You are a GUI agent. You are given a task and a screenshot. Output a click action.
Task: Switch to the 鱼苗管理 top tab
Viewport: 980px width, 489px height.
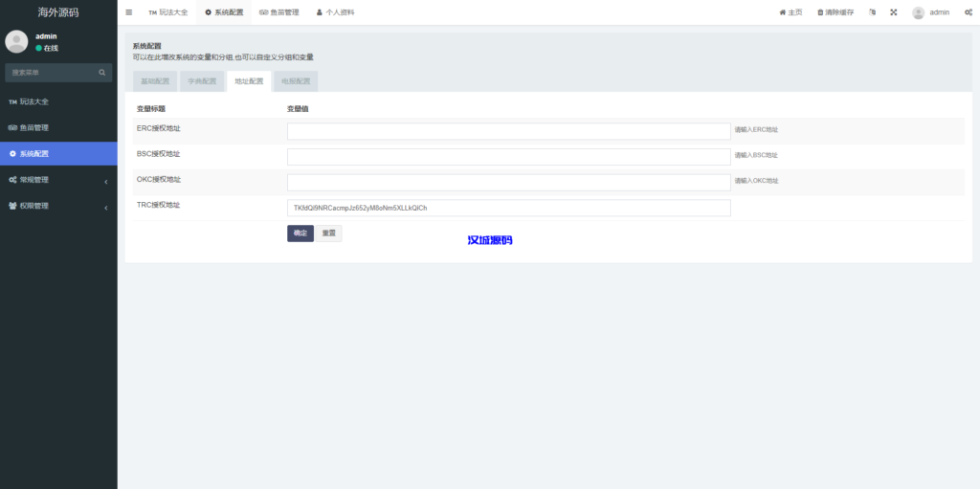point(278,11)
